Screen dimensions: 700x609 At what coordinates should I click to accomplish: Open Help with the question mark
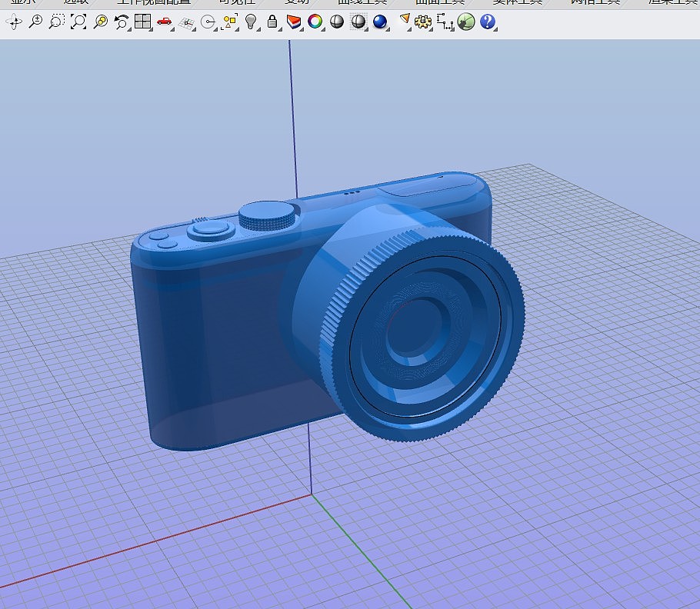point(487,22)
